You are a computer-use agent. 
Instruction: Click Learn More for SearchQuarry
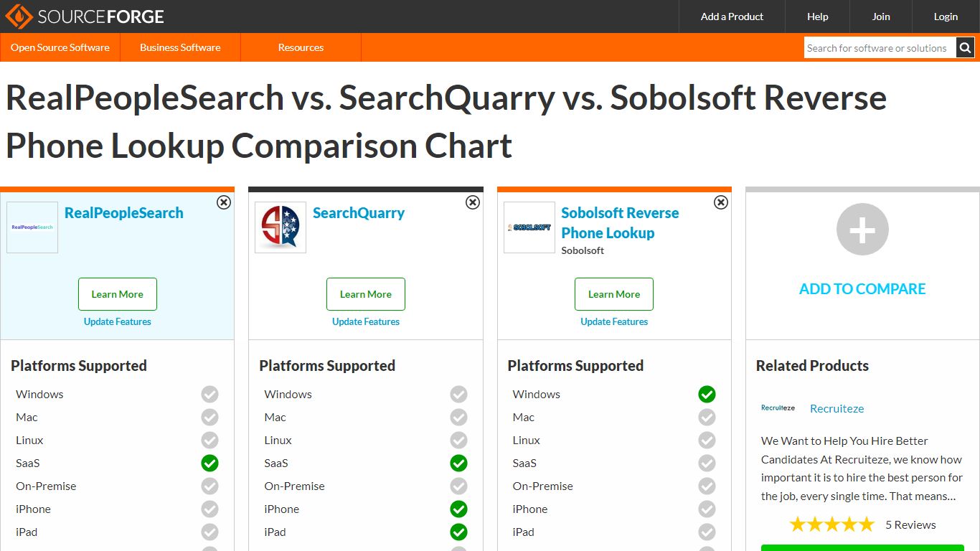click(x=366, y=294)
